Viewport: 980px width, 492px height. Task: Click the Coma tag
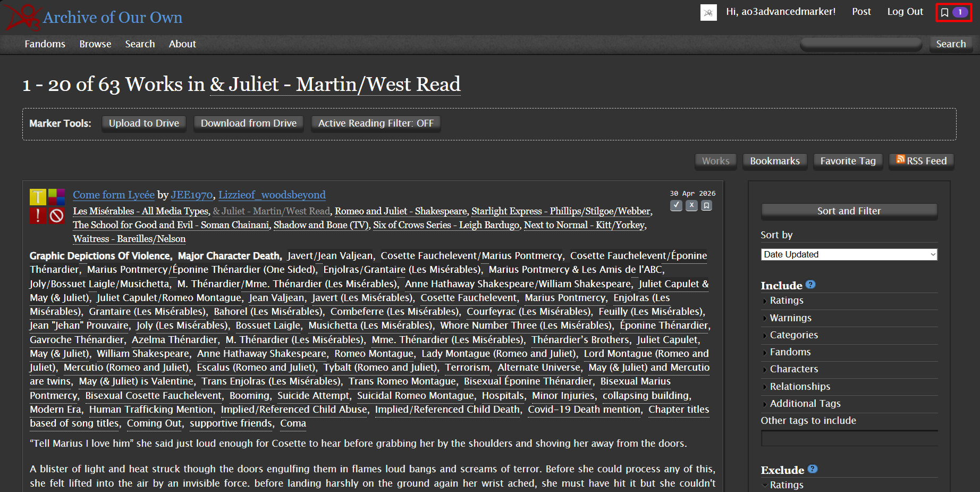tap(293, 423)
